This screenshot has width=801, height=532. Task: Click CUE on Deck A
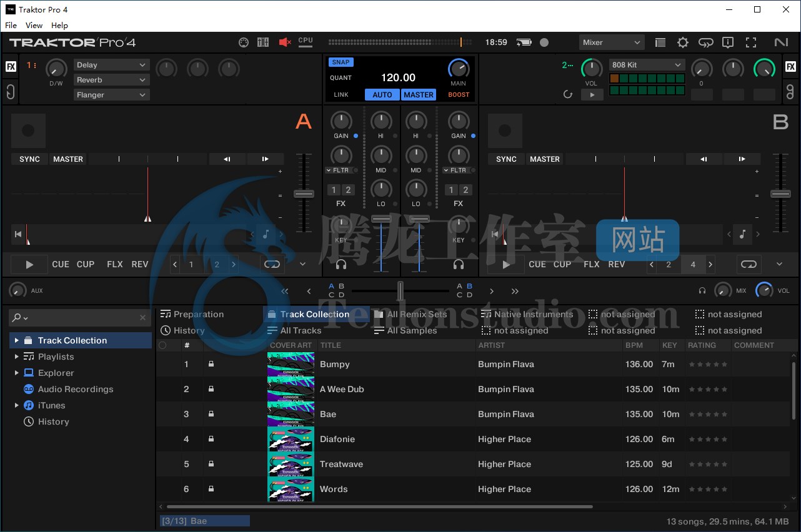(x=61, y=264)
